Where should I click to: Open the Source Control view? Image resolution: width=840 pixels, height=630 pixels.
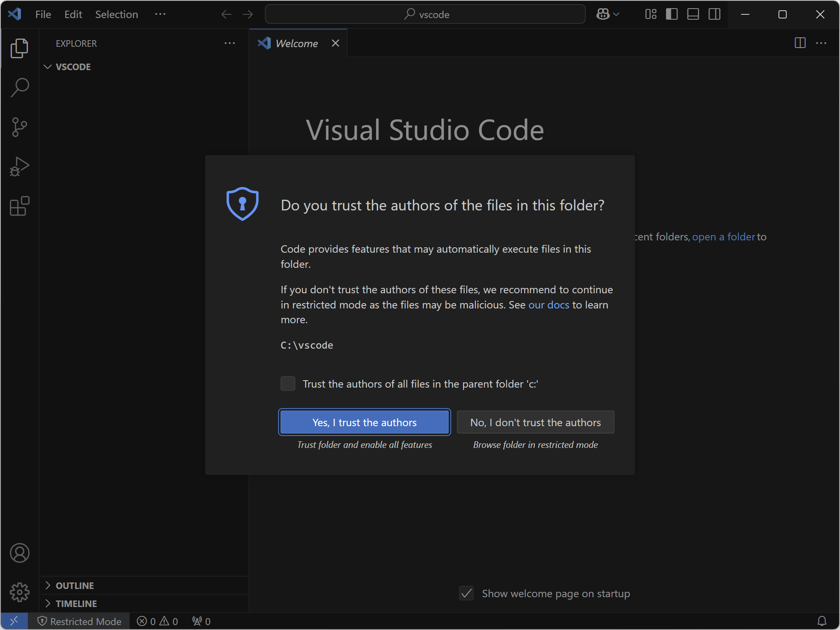19,127
